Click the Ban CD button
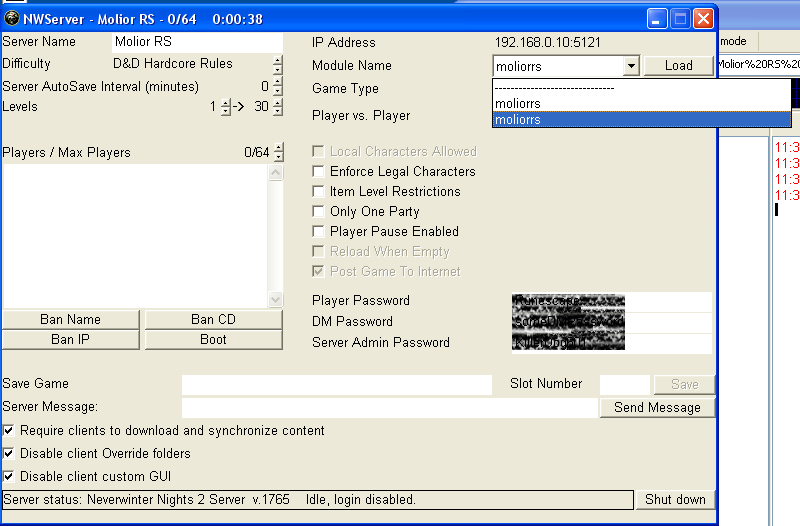The height and width of the screenshot is (526, 800). tap(213, 319)
